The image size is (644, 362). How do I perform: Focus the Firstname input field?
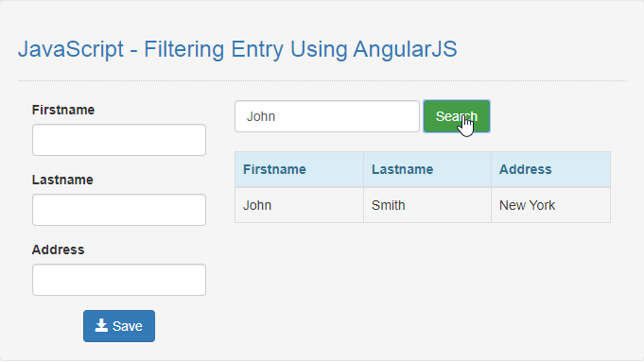click(x=119, y=140)
